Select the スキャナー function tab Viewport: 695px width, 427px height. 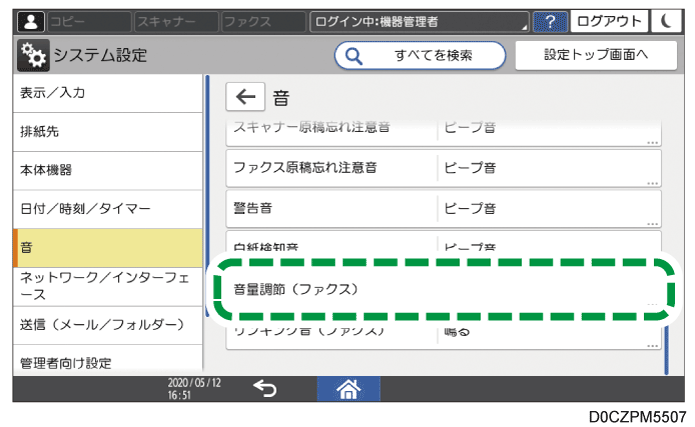pos(176,21)
